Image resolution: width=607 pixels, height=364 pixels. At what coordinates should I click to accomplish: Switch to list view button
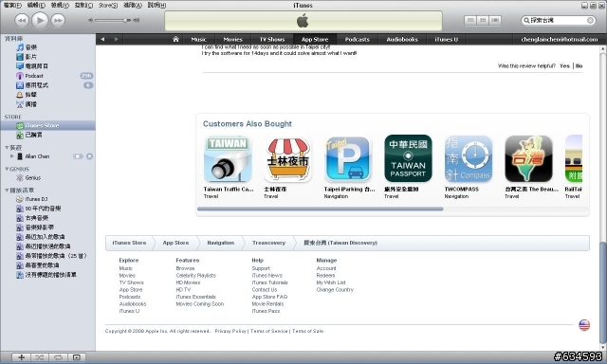point(470,20)
